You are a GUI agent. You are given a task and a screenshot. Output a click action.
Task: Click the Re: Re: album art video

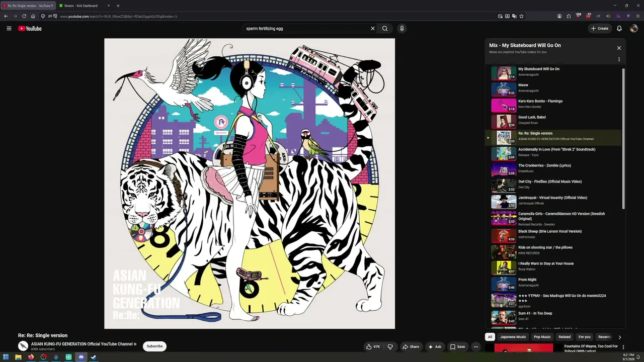(250, 184)
